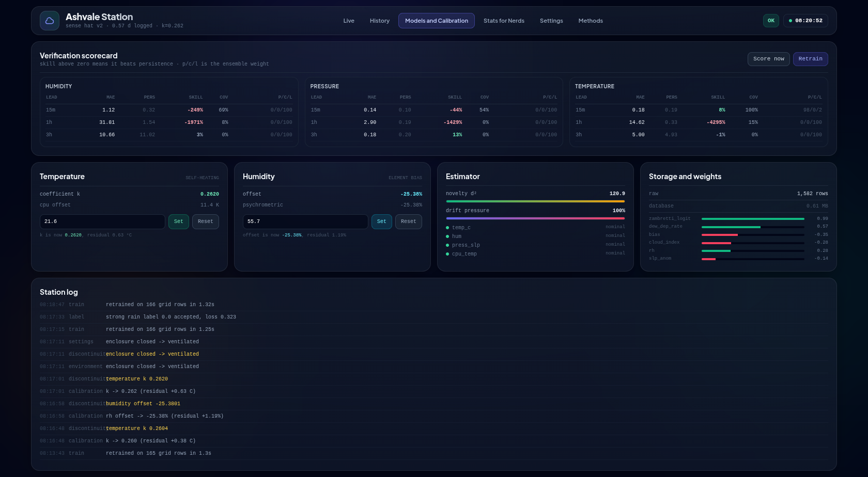Click the dew_dep_rate weight bar
The width and height of the screenshot is (868, 477).
pos(753,227)
